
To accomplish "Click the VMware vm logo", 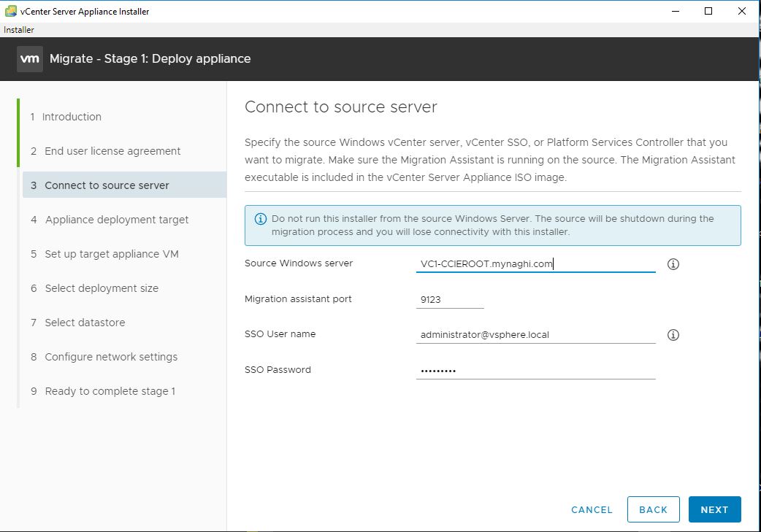I will (30, 59).
